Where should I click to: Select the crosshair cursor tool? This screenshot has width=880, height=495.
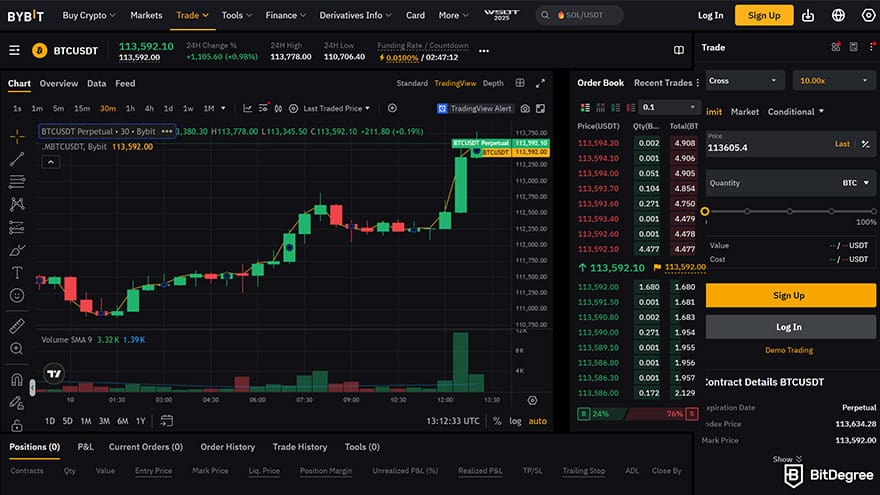(17, 136)
